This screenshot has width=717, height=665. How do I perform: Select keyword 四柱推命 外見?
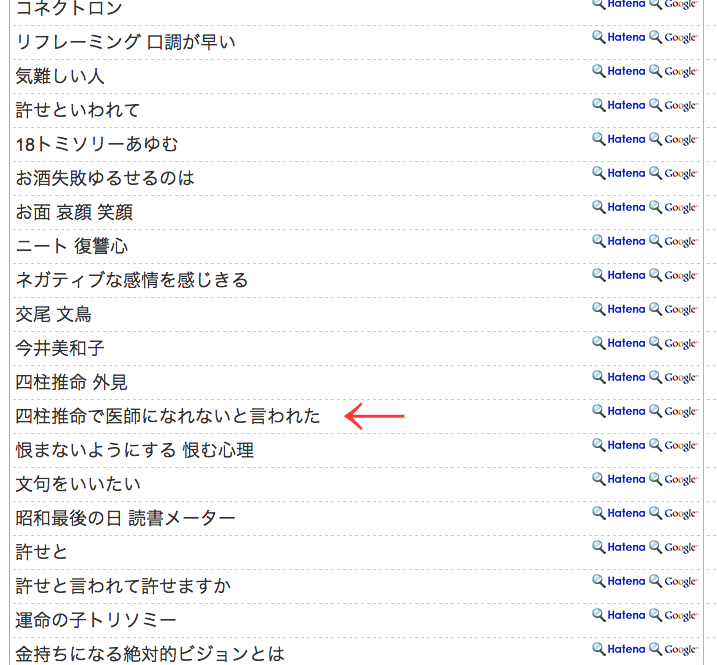point(71,382)
